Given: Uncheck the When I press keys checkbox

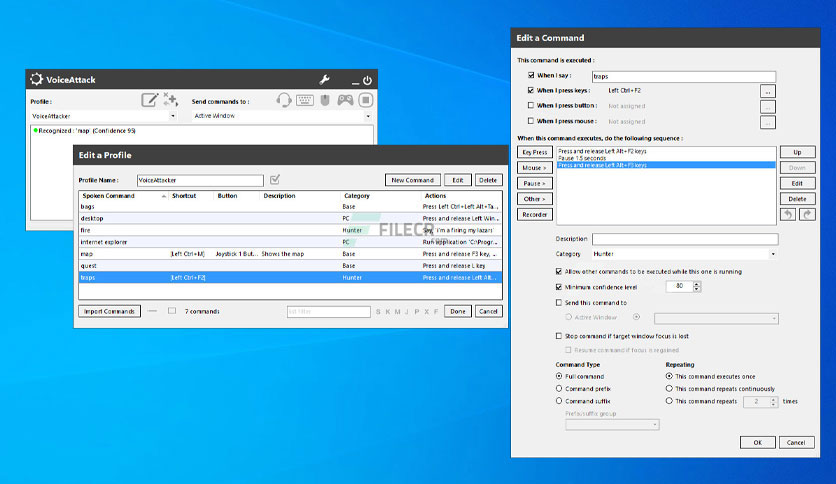Looking at the screenshot, I should 531,90.
